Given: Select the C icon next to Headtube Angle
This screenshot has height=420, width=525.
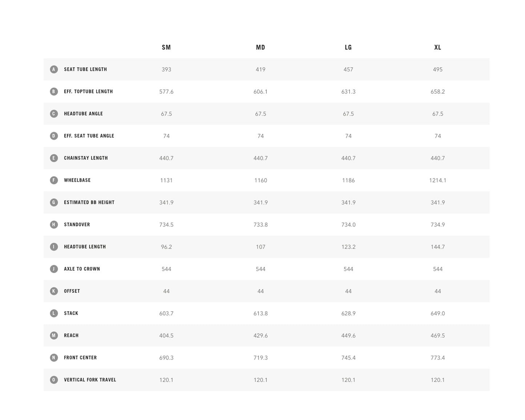Looking at the screenshot, I should tap(54, 114).
